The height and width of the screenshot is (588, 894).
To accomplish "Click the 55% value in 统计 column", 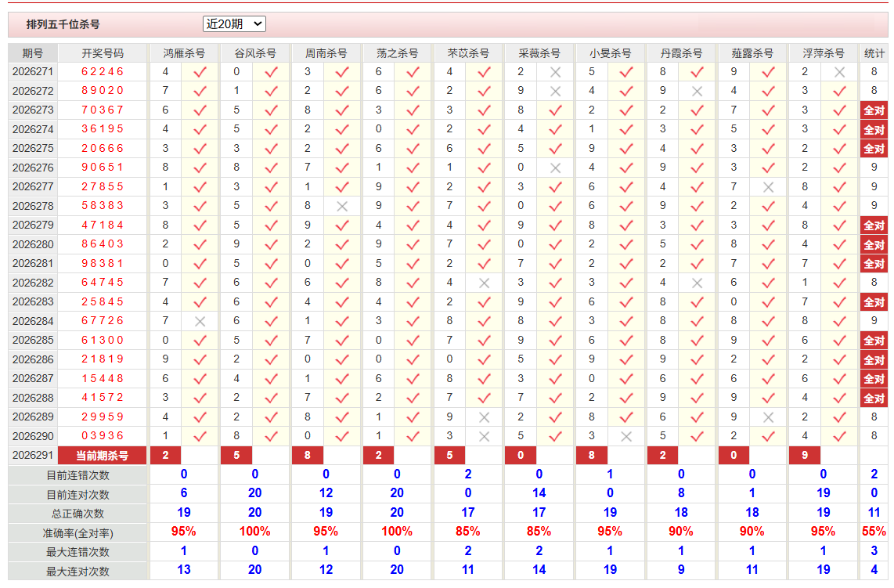I will point(874,532).
